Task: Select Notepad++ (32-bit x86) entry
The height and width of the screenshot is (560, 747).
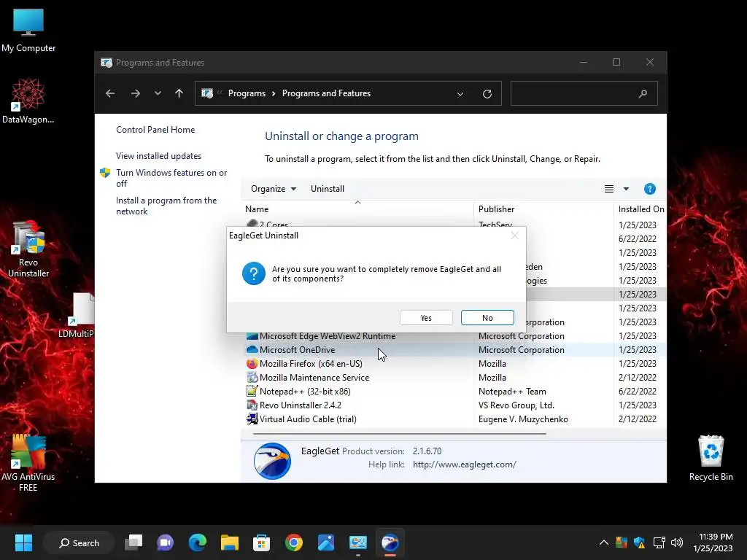Action: pyautogui.click(x=455, y=391)
